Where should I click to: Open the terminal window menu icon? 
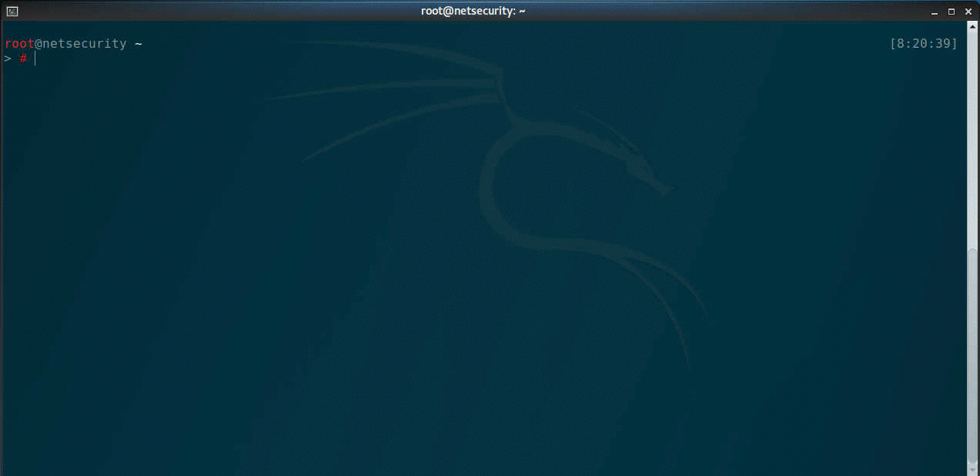pos(12,11)
